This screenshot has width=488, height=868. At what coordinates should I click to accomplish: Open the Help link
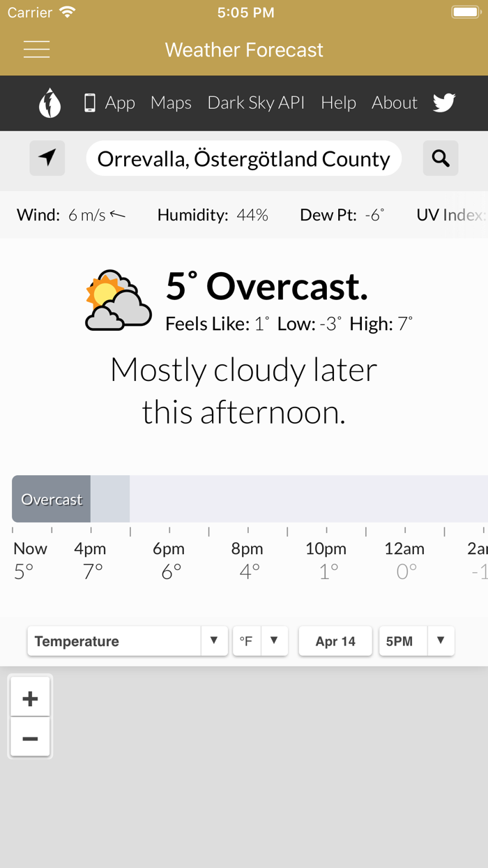coord(338,103)
